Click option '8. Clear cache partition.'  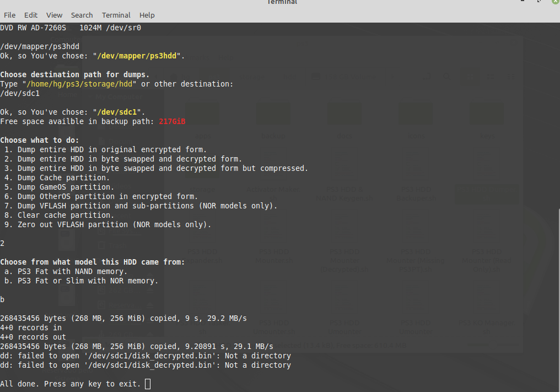(60, 215)
